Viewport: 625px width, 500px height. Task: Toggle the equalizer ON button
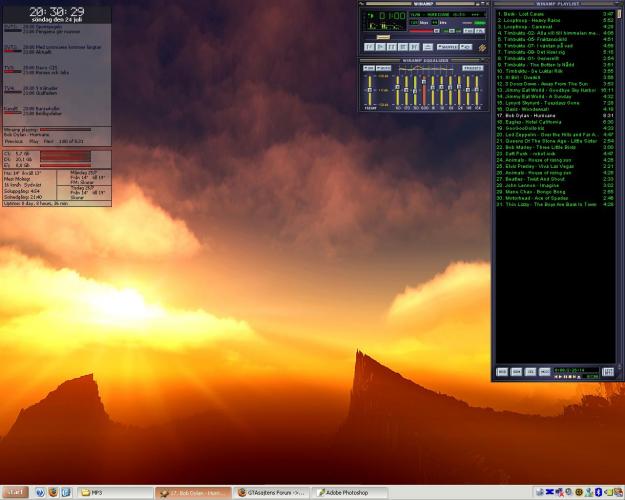coord(369,68)
